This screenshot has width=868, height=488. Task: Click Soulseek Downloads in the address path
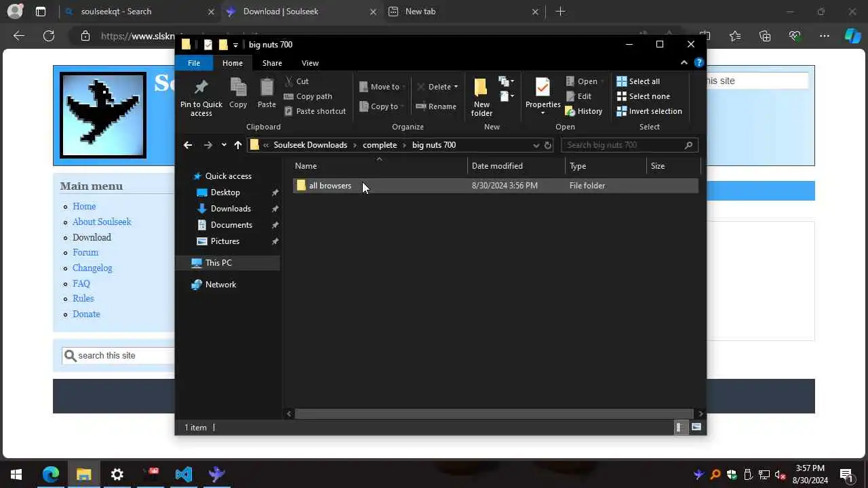310,145
